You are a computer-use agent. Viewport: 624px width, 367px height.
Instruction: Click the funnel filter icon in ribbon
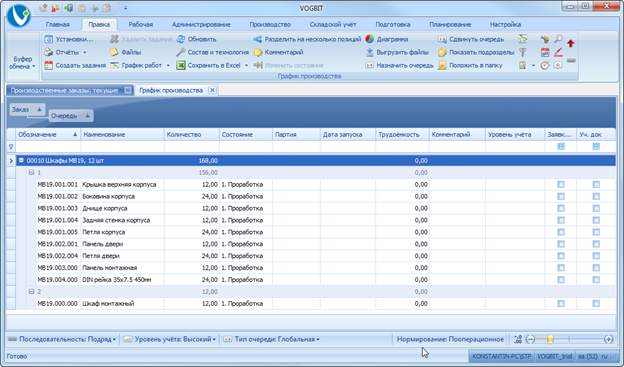523,52
